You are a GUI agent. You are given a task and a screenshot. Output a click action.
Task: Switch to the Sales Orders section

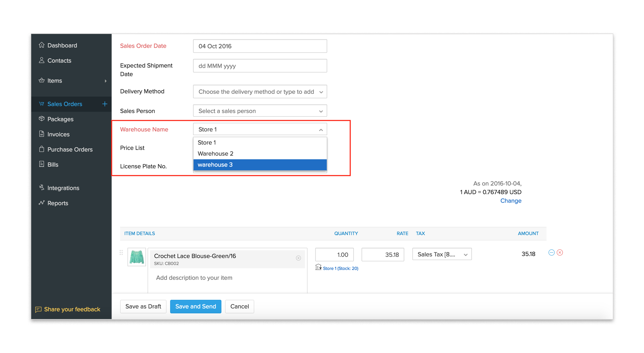[x=65, y=104]
